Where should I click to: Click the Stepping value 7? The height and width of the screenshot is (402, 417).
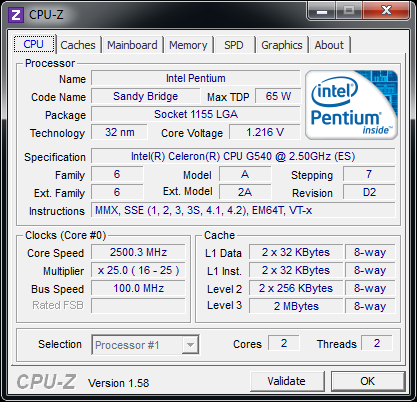(369, 174)
